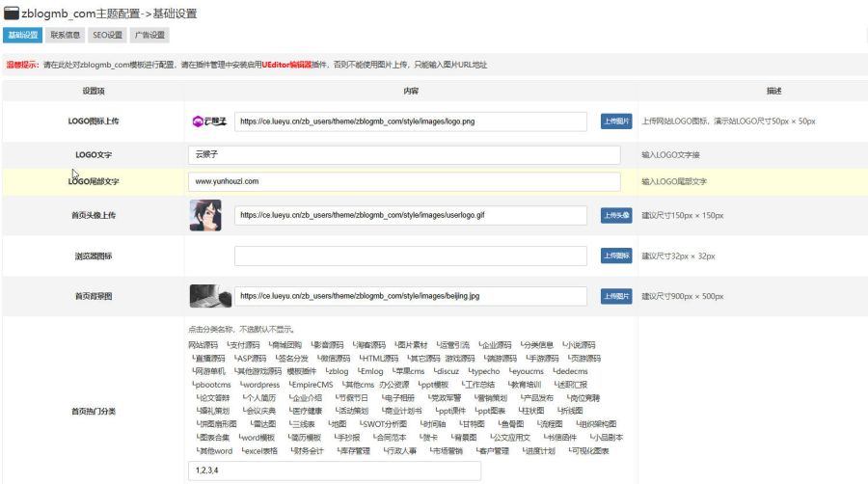The image size is (868, 484).
Task: Select the 其他cms category
Action: click(360, 385)
